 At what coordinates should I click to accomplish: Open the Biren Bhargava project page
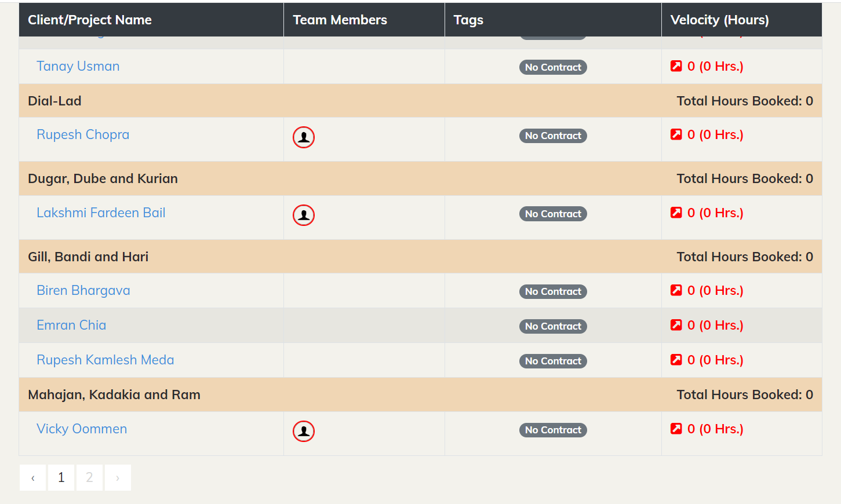pyautogui.click(x=83, y=290)
